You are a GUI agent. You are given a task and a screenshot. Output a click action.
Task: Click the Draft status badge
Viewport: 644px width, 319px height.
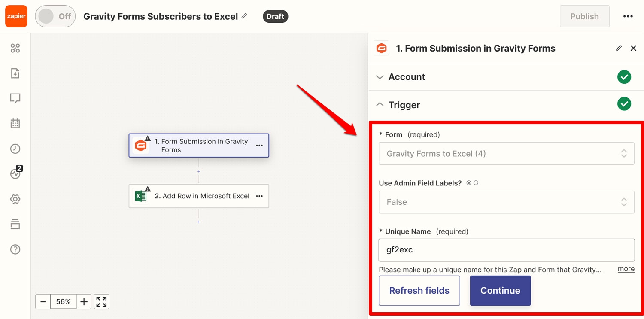275,16
